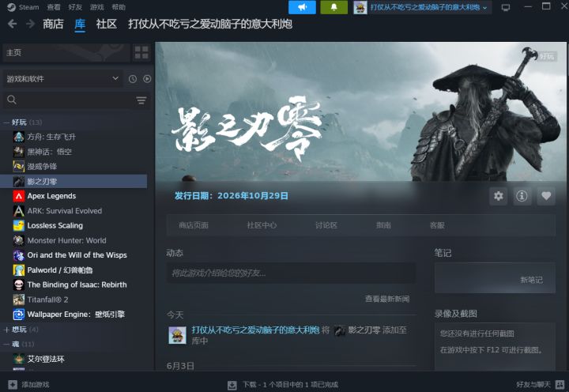Click the 漫威争锋 game icon

(18, 167)
